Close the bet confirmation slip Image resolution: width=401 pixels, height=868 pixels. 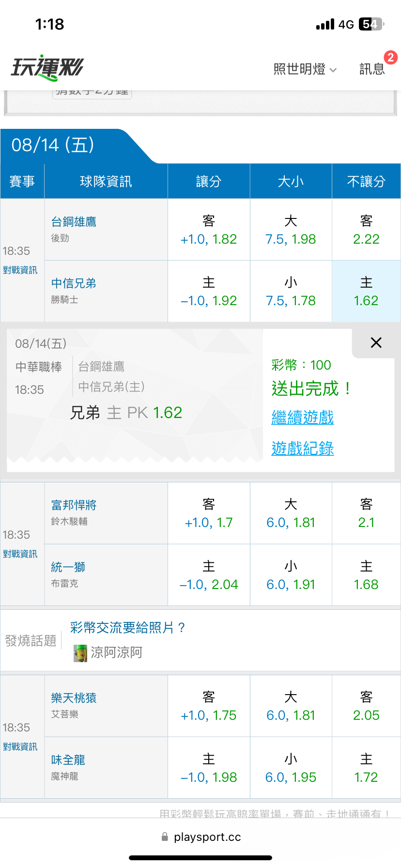coord(376,342)
